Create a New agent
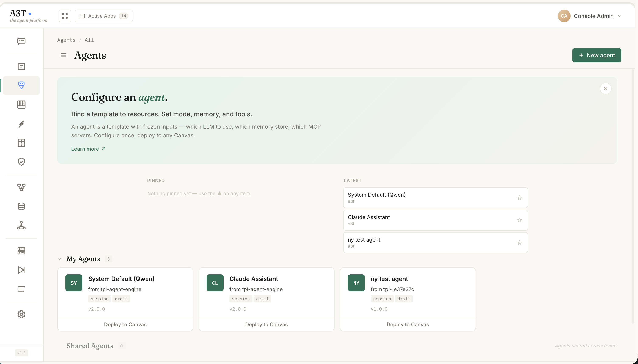Screen dimensions: 638x364 pyautogui.click(x=596, y=55)
